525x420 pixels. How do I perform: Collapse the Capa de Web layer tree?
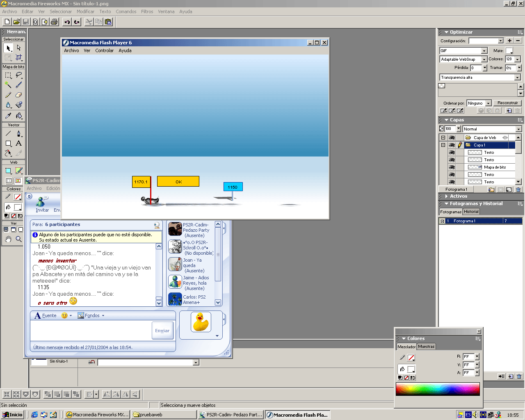(443, 138)
